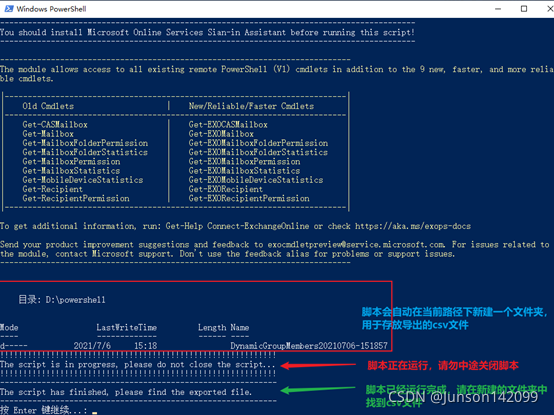Click the script is in progress message
The image size is (554, 415).
(x=138, y=364)
